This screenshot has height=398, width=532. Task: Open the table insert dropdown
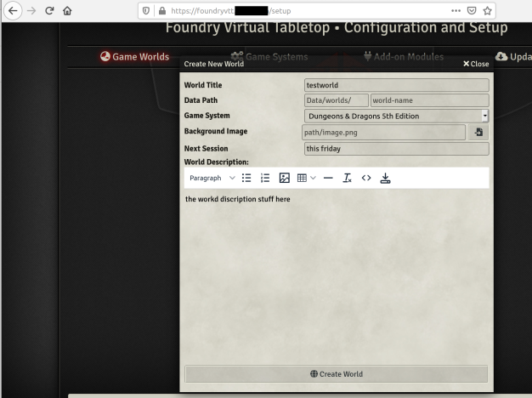tap(307, 178)
